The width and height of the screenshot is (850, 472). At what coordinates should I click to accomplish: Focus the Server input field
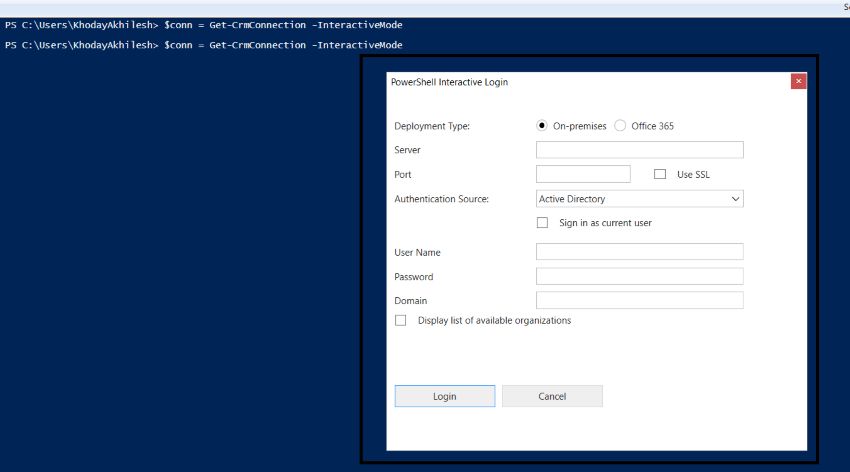[640, 150]
